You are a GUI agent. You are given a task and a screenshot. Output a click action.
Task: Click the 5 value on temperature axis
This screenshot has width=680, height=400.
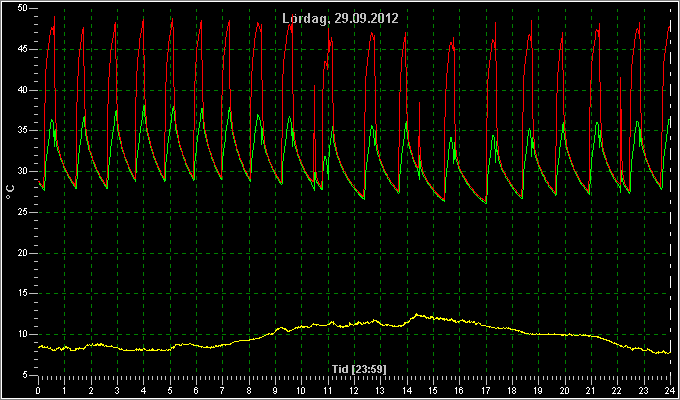click(x=25, y=375)
